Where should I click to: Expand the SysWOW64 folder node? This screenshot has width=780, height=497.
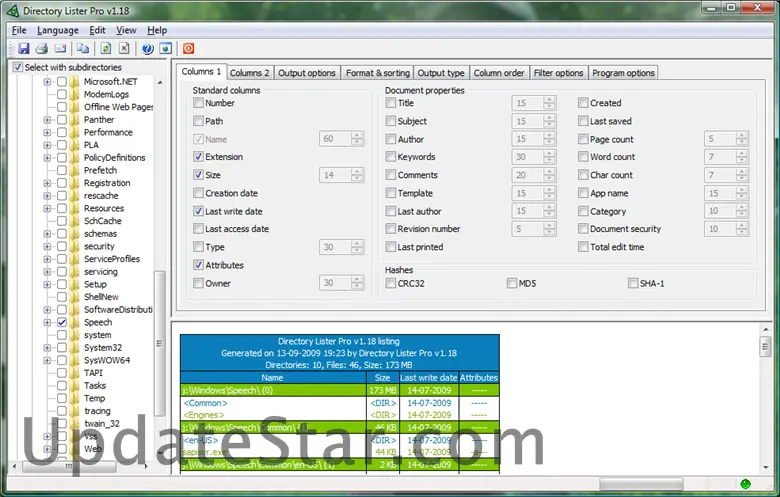point(47,360)
